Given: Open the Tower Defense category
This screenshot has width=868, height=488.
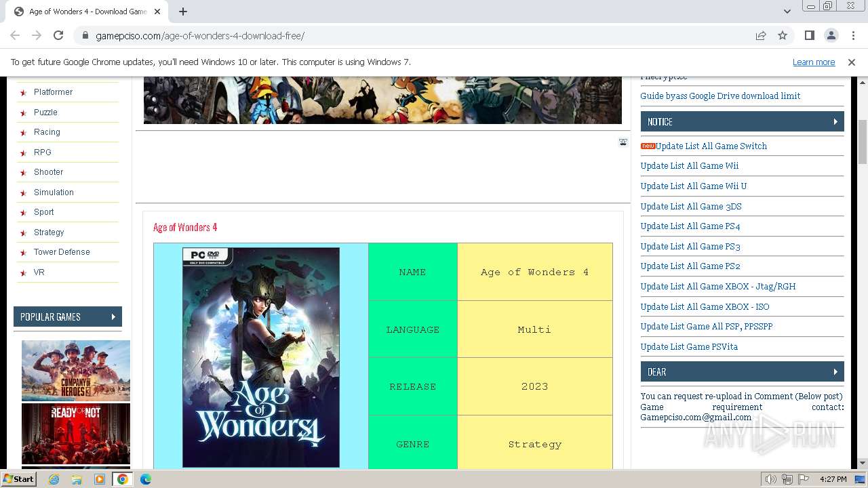Looking at the screenshot, I should pos(62,252).
